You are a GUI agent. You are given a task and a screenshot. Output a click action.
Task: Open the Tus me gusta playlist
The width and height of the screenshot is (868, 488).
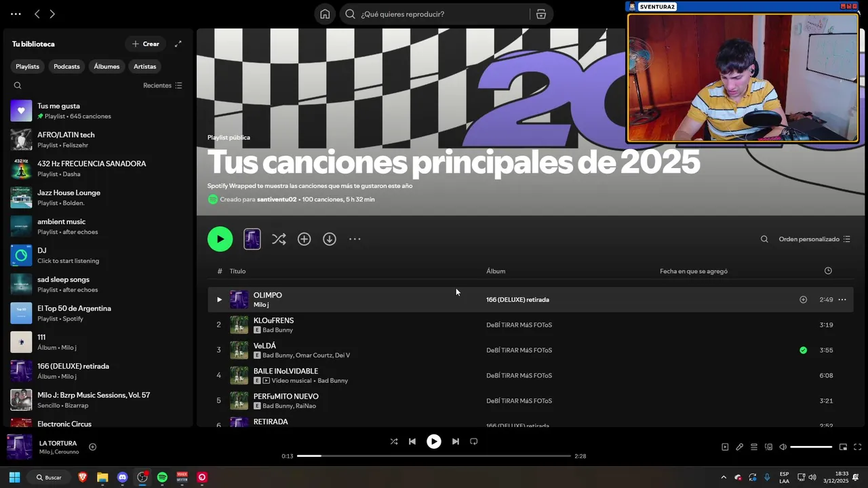(98, 110)
